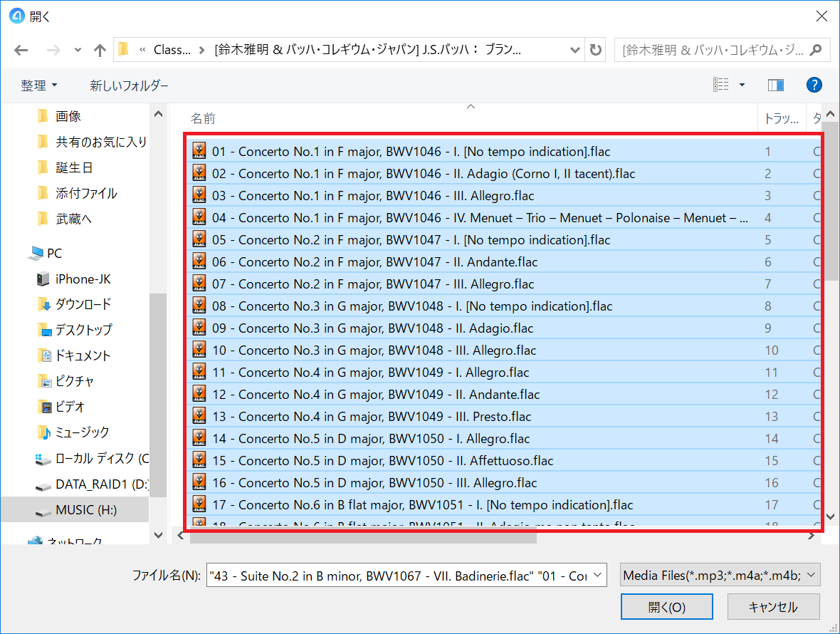This screenshot has height=634, width=840.
Task: Select '15 - Concerto No.5' II. Affettuoso file
Action: (x=503, y=460)
